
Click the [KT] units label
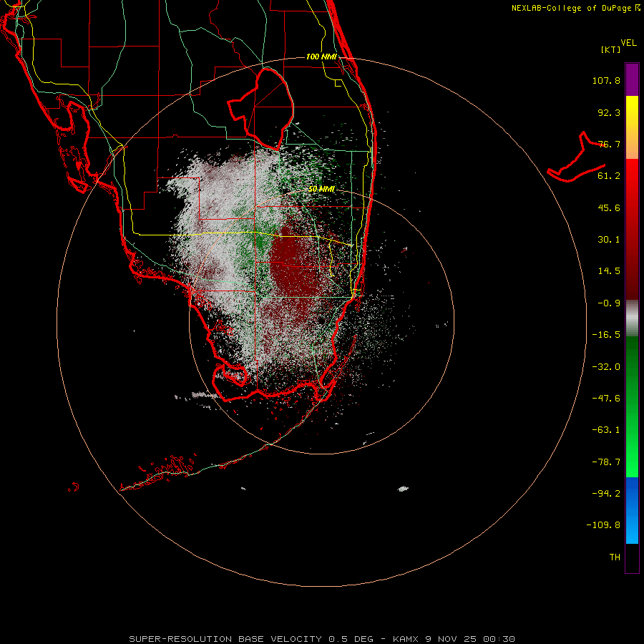point(611,49)
